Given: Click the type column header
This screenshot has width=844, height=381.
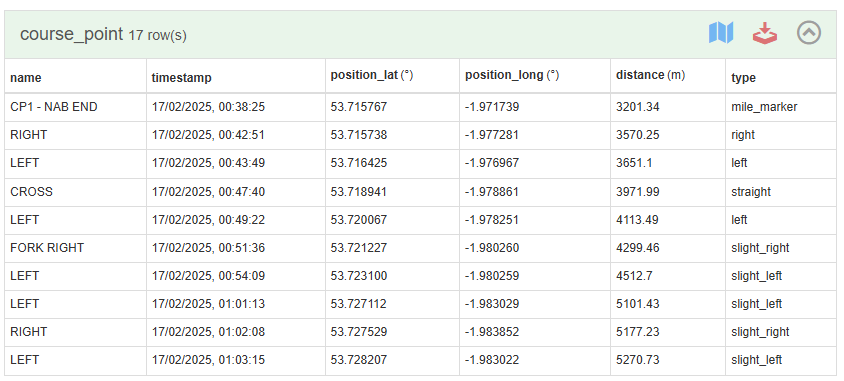Looking at the screenshot, I should (x=743, y=77).
